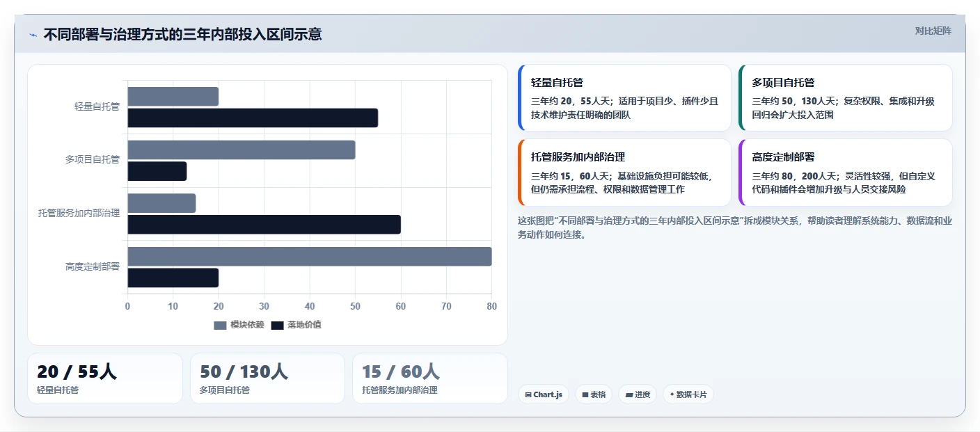
Task: Click the x-axis tick label 80
Action: 491,306
